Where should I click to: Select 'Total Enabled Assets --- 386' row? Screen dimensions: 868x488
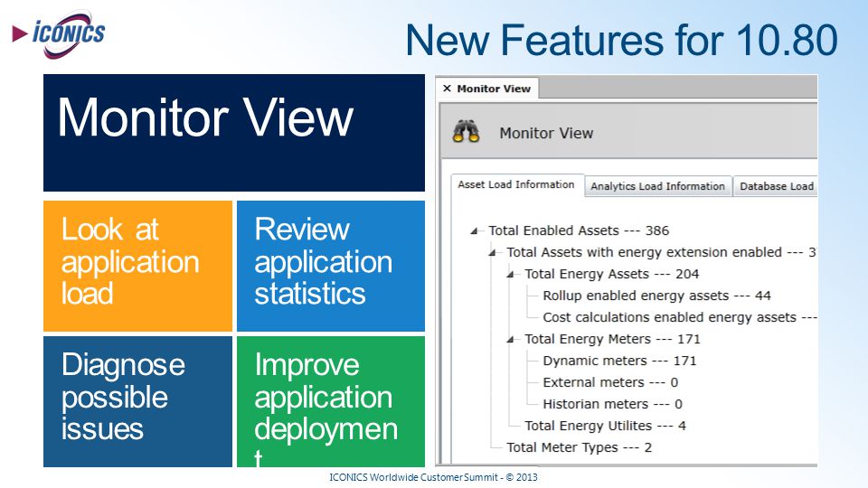coord(579,230)
